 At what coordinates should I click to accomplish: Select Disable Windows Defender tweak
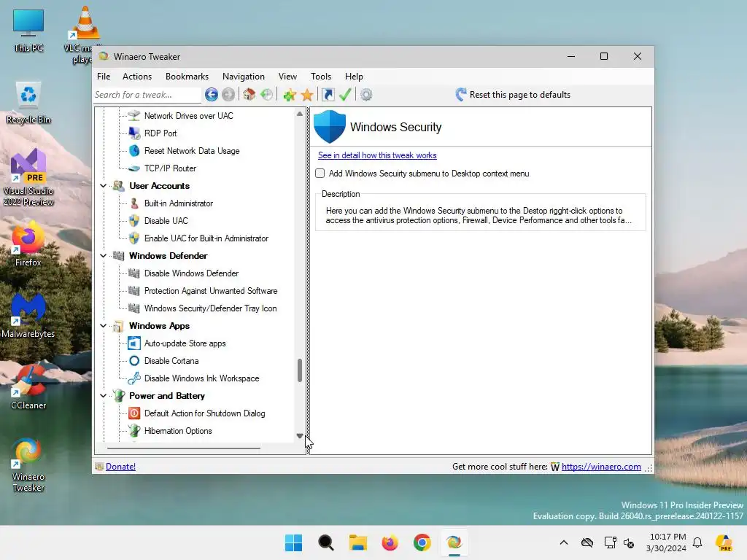pyautogui.click(x=191, y=273)
